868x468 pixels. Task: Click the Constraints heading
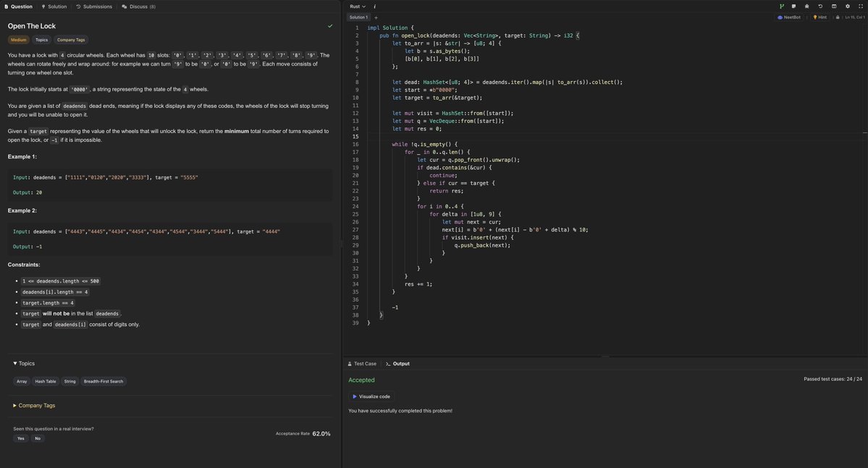click(x=24, y=265)
